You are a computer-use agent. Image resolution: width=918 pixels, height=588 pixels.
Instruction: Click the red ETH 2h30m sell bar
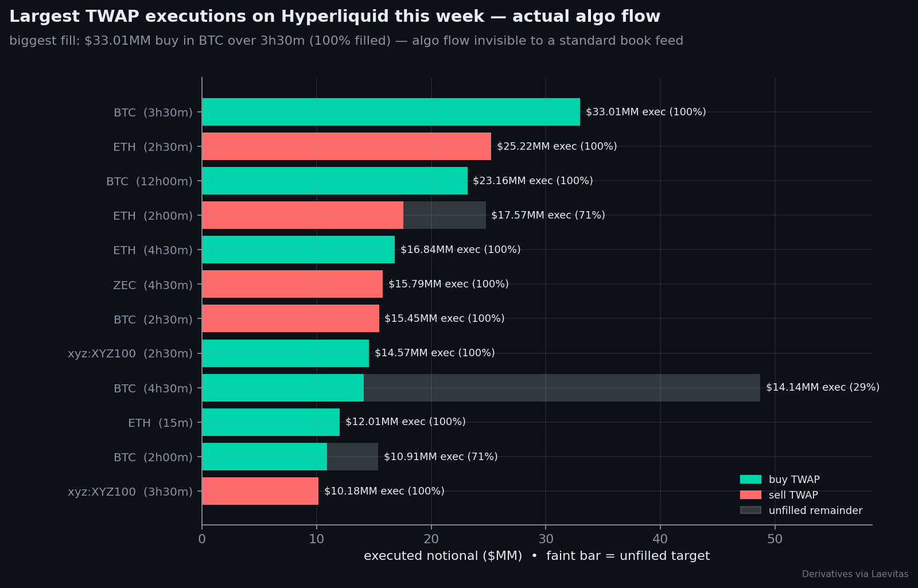(x=347, y=146)
